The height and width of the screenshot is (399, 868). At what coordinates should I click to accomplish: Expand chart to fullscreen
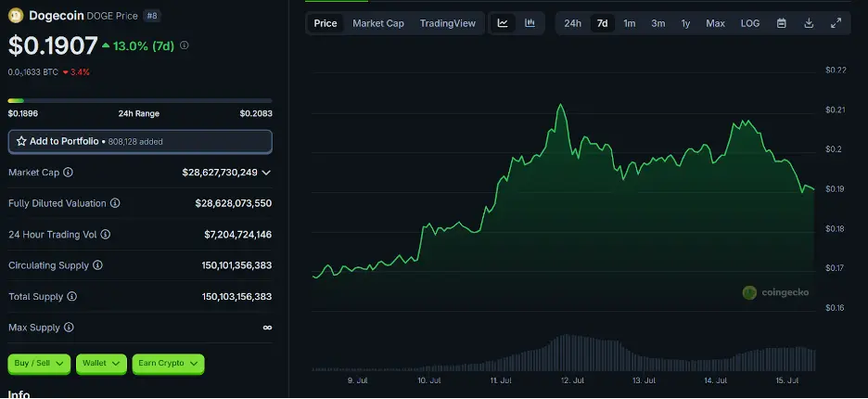coord(836,23)
